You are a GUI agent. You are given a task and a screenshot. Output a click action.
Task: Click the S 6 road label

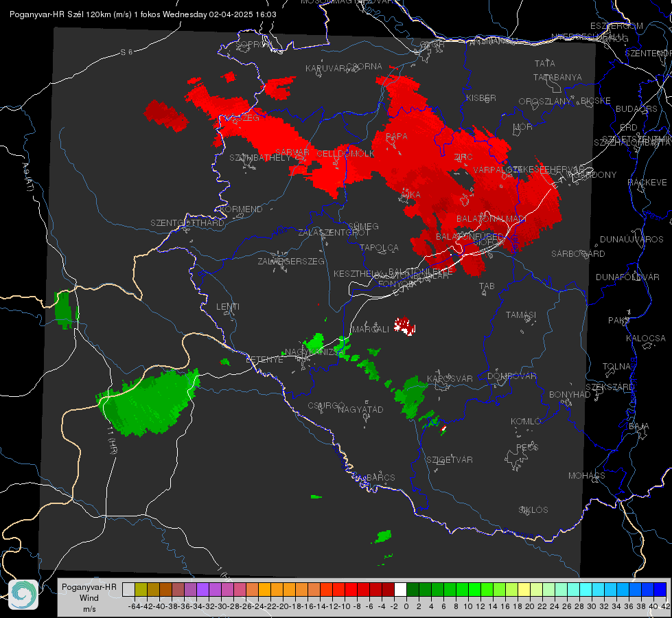click(126, 52)
